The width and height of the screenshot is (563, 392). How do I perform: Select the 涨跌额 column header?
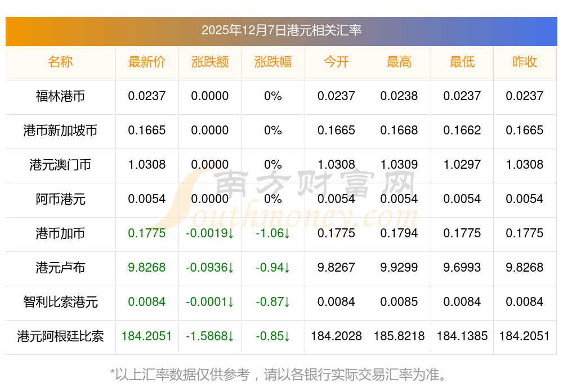point(210,62)
